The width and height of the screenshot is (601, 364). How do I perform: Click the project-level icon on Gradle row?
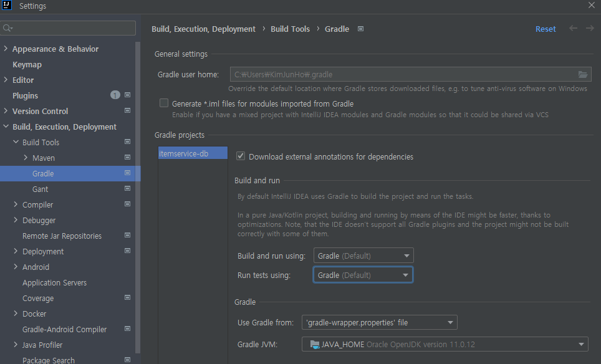128,173
